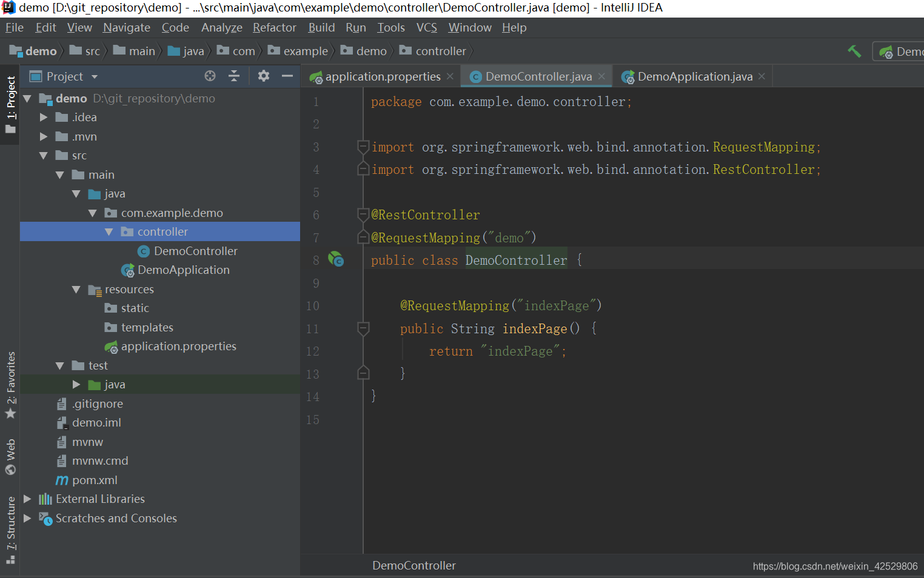Expand the .idea folder
The width and height of the screenshot is (924, 578).
coord(44,117)
